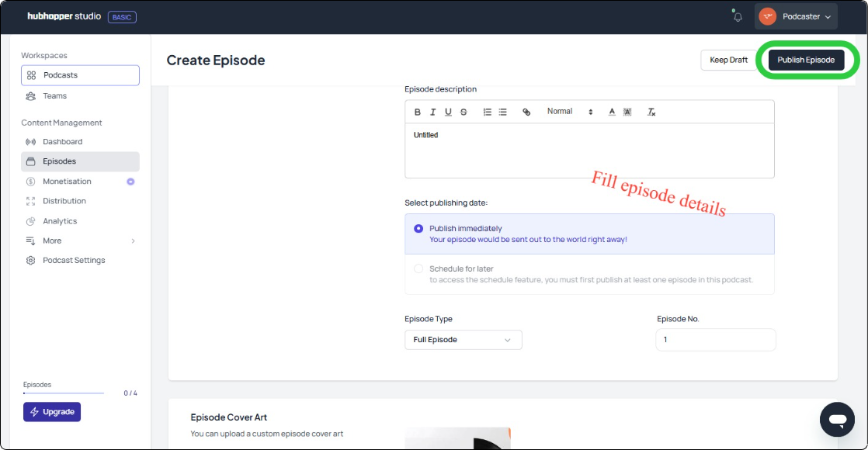The width and height of the screenshot is (868, 450).
Task: Apply strikethrough formatting in description editor
Action: (x=464, y=112)
